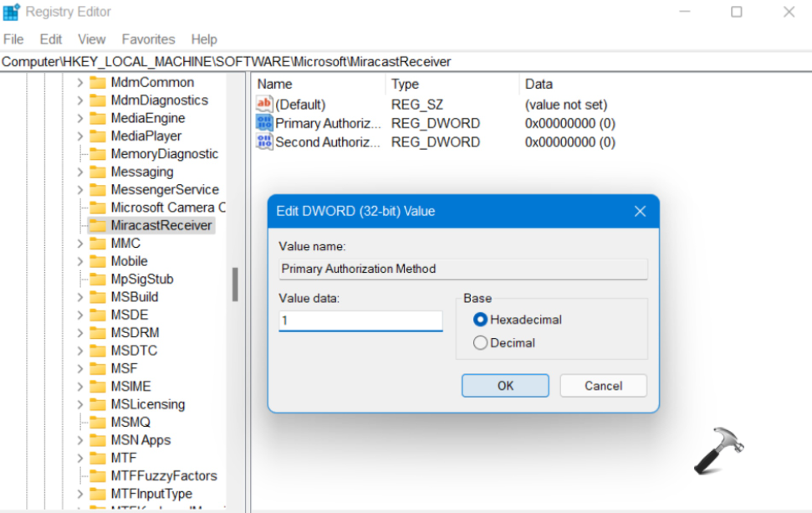Click the MpSigStub folder icon
Screen dimensions: 812x513
pyautogui.click(x=97, y=280)
